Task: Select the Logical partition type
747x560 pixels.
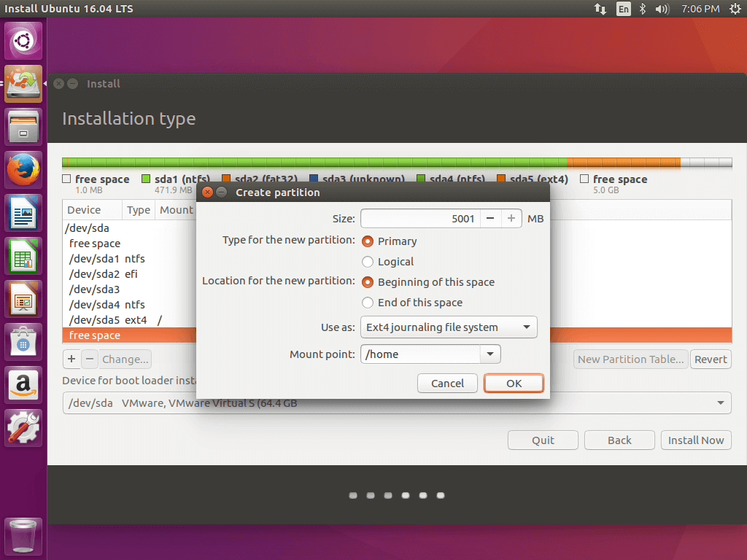Action: [368, 262]
